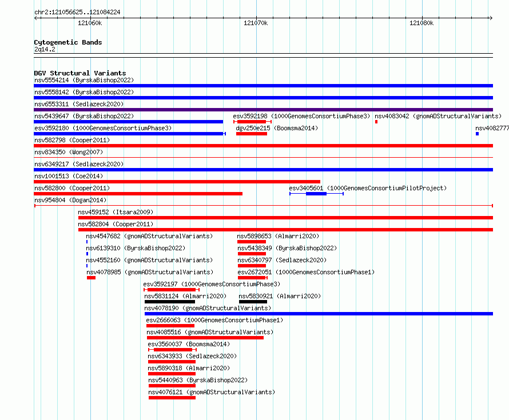Open nsv459152 (Itsara2009) label
509x420 pixels.
(x=116, y=212)
